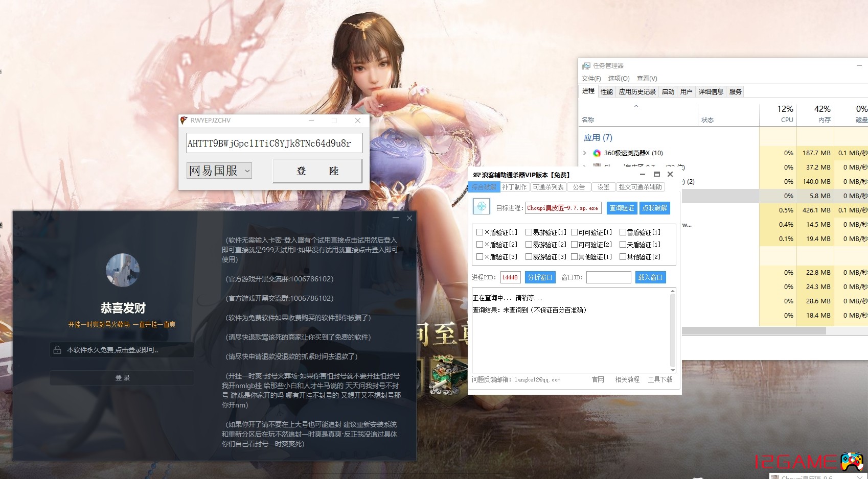Click the Task Manager horizontal scrollbar
The height and width of the screenshot is (479, 868).
[754, 331]
